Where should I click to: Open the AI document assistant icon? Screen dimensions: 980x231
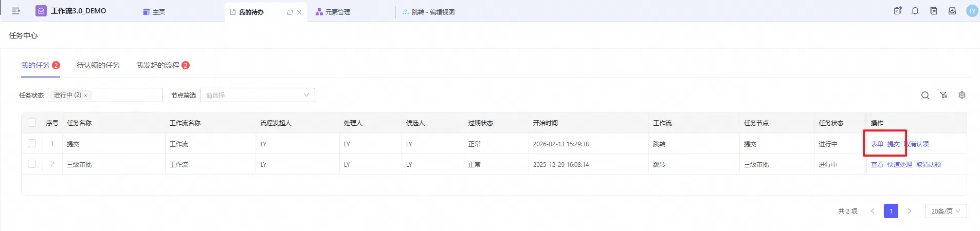coord(898,11)
